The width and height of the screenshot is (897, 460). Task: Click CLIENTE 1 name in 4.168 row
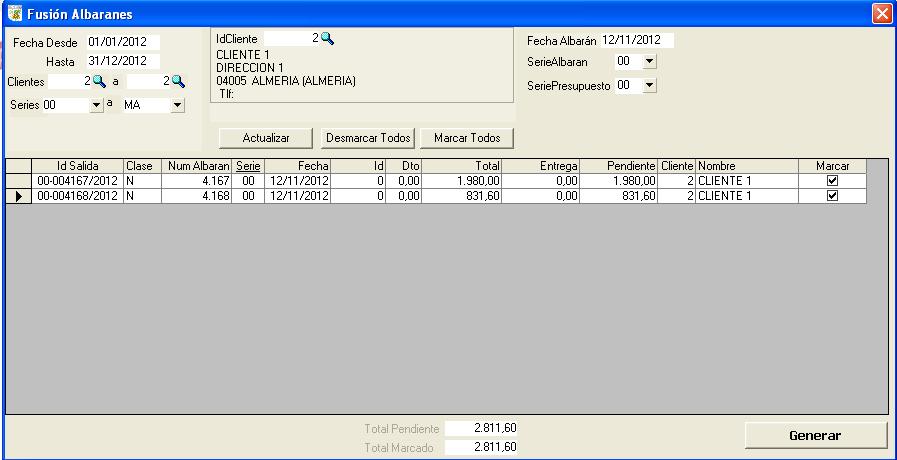[x=747, y=196]
